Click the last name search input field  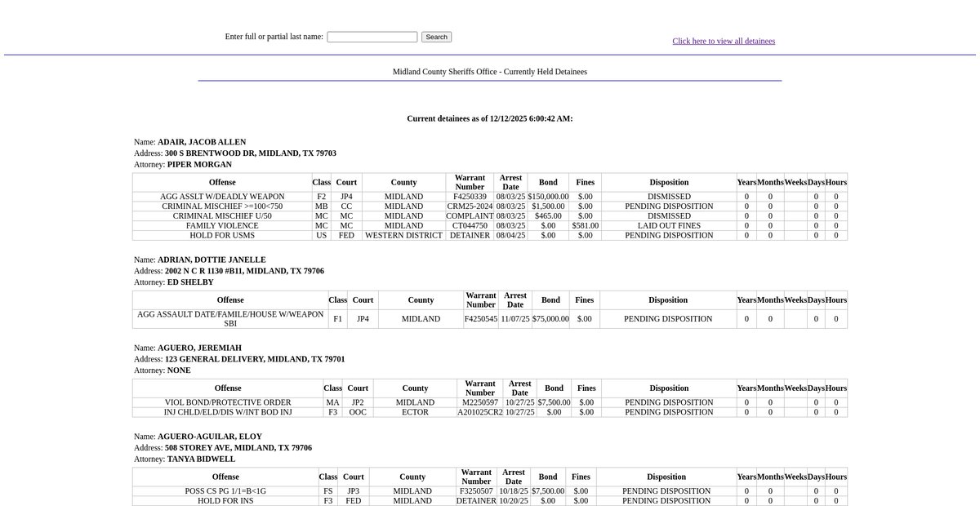(372, 37)
